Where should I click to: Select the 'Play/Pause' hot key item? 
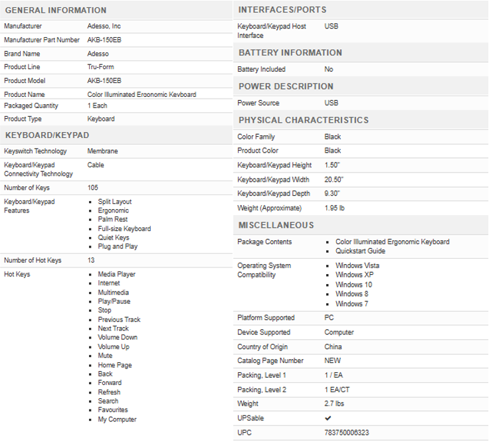[114, 301]
